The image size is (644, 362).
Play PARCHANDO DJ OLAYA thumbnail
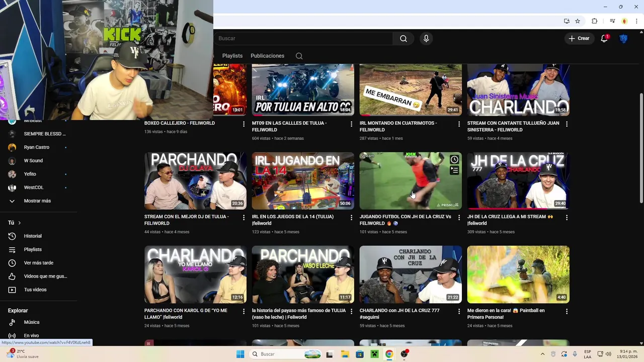point(195,180)
